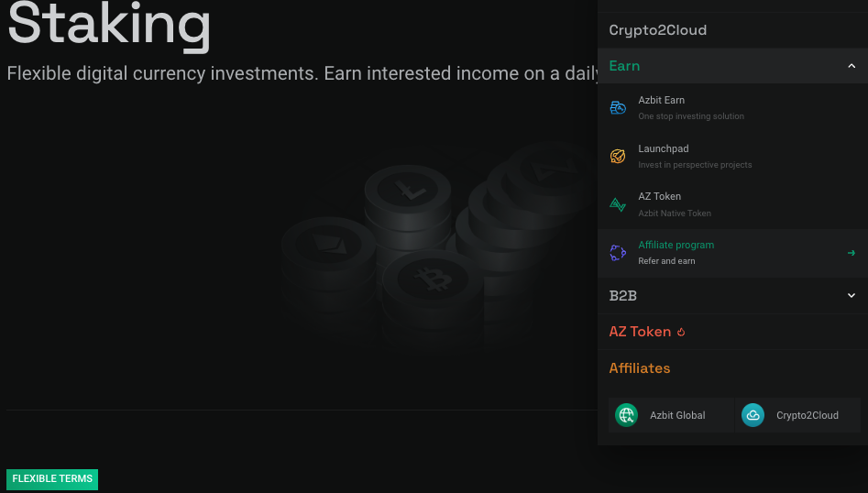
Task: Open the Azbit Earn link
Action: (x=662, y=101)
